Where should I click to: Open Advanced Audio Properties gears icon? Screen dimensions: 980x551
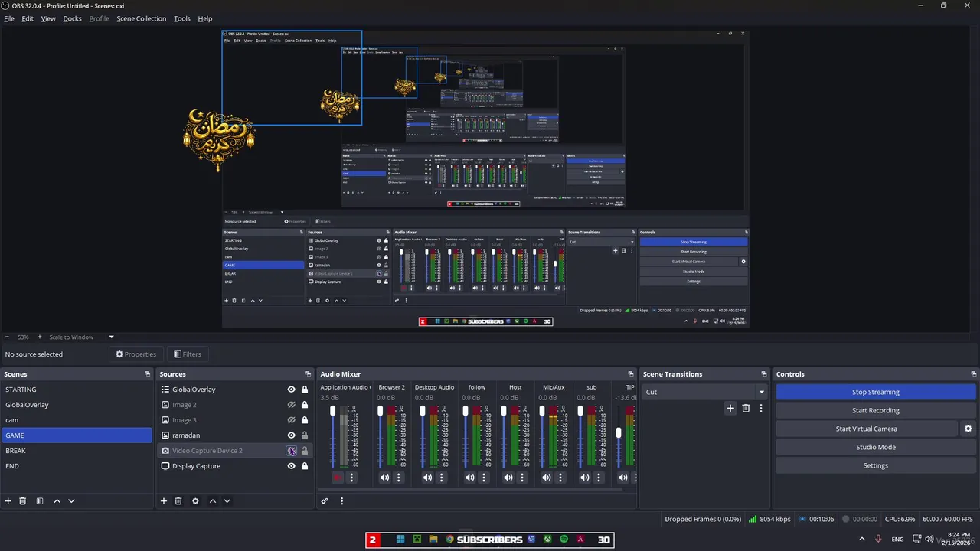325,501
